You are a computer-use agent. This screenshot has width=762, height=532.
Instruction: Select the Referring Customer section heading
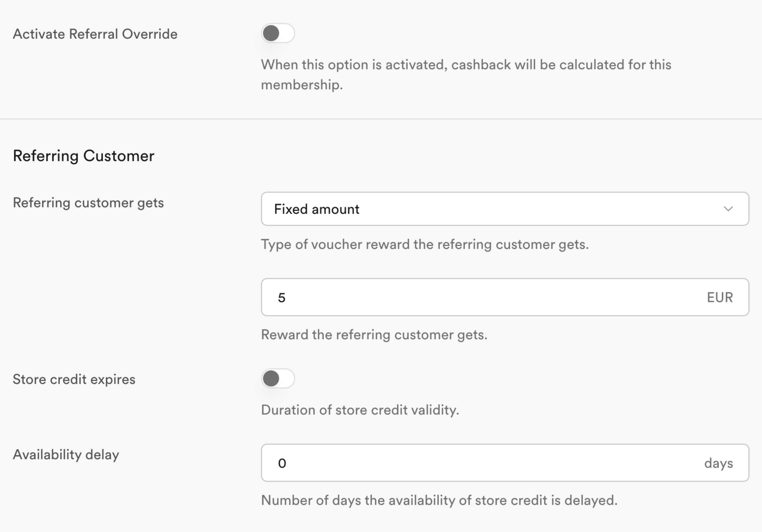pyautogui.click(x=84, y=156)
